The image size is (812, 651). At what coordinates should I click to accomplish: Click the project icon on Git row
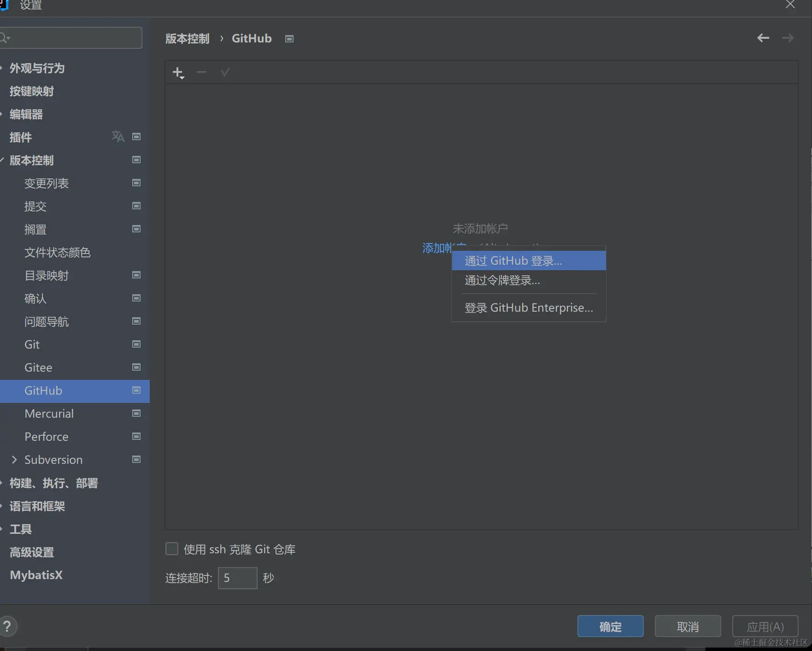click(x=136, y=344)
